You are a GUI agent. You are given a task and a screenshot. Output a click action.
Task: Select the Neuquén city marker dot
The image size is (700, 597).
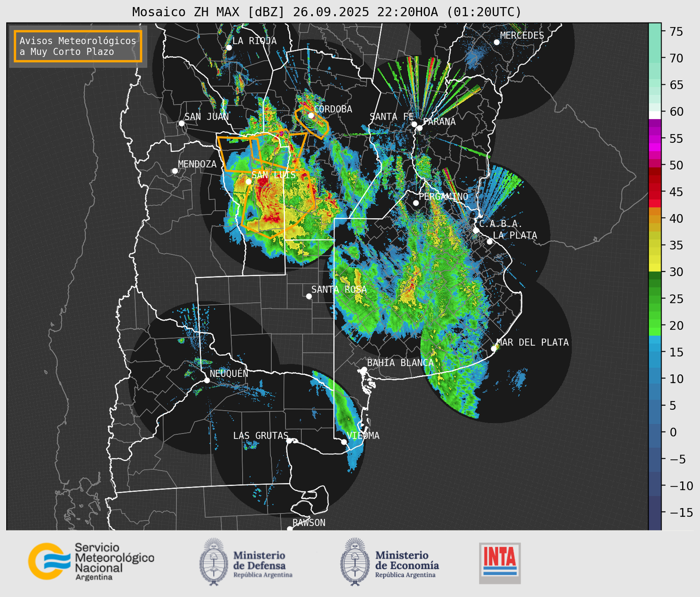coord(207,380)
